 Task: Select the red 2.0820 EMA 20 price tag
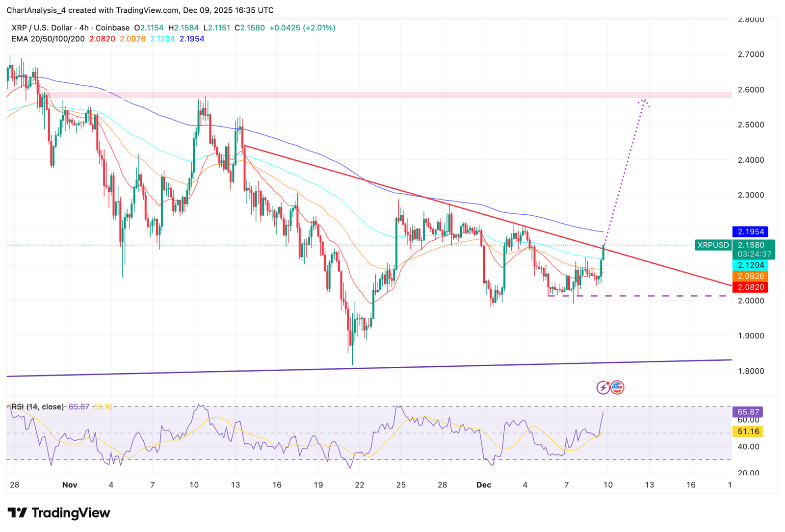point(750,287)
